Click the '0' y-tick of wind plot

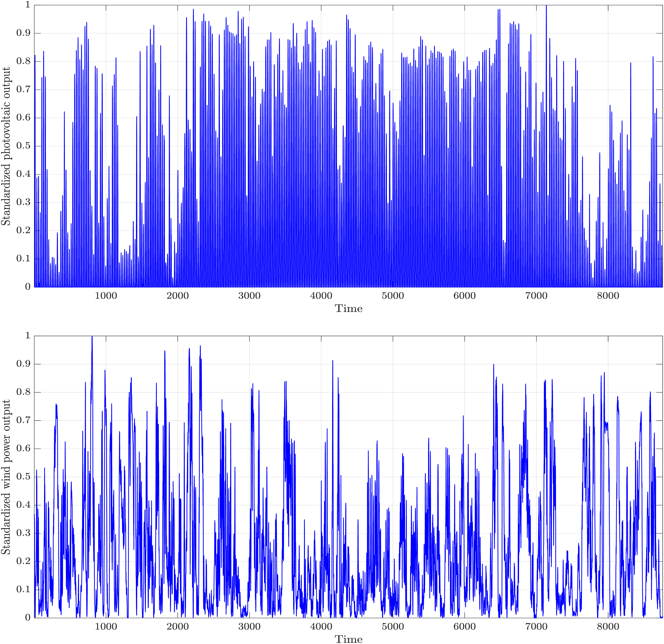pyautogui.click(x=27, y=618)
